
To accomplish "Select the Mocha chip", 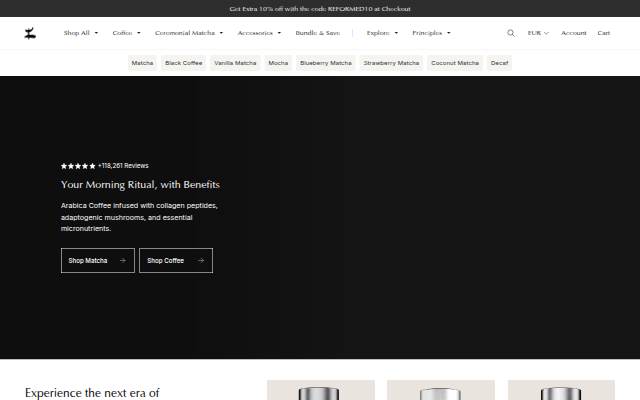I will 278,63.
